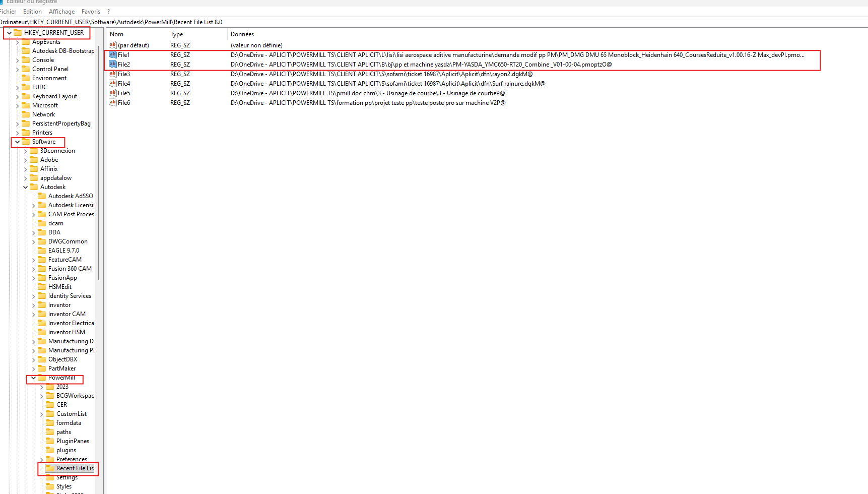Select the File3 registry value icon
Screen dimensions: 868x494
113,74
